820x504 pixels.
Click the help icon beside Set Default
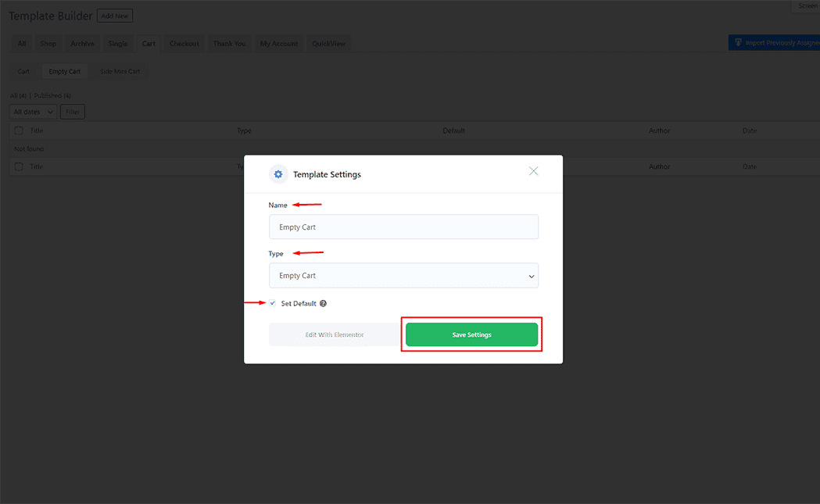(x=322, y=303)
